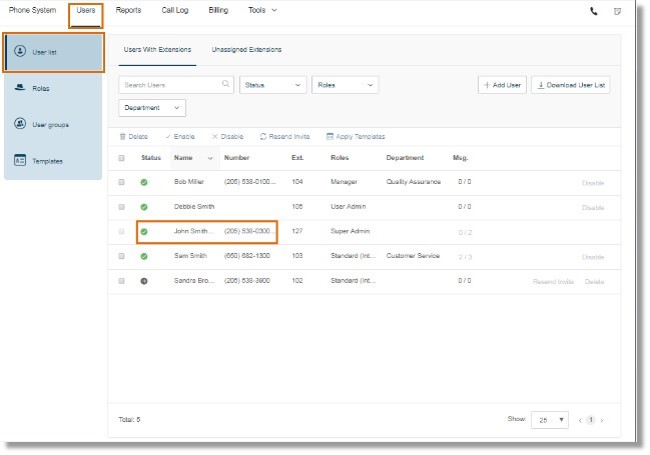650x455 pixels.
Task: Click the number (650) 682-1300
Action: [x=247, y=256]
